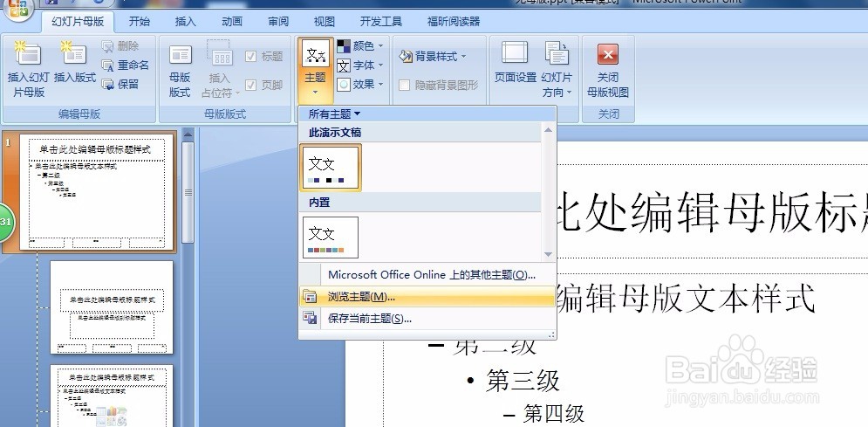
Task: Choose Browse for Themes (浏览主题) menu item
Action: tap(427, 297)
